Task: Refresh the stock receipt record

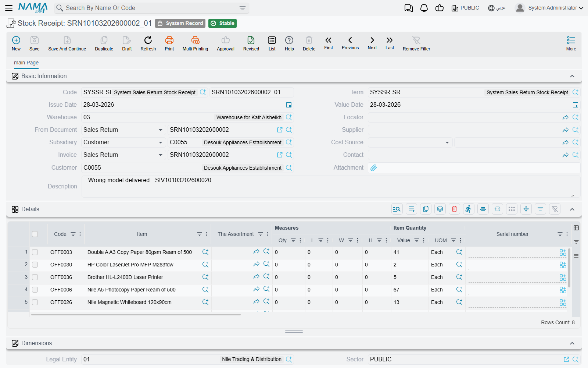Action: coord(148,43)
